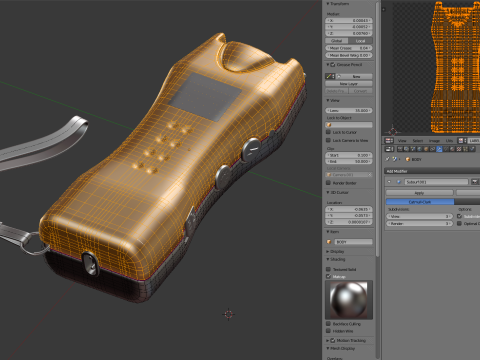Screen dimensions: 480x360
Task: Expand the Motion Tracking panel triangle
Action: 328,340
